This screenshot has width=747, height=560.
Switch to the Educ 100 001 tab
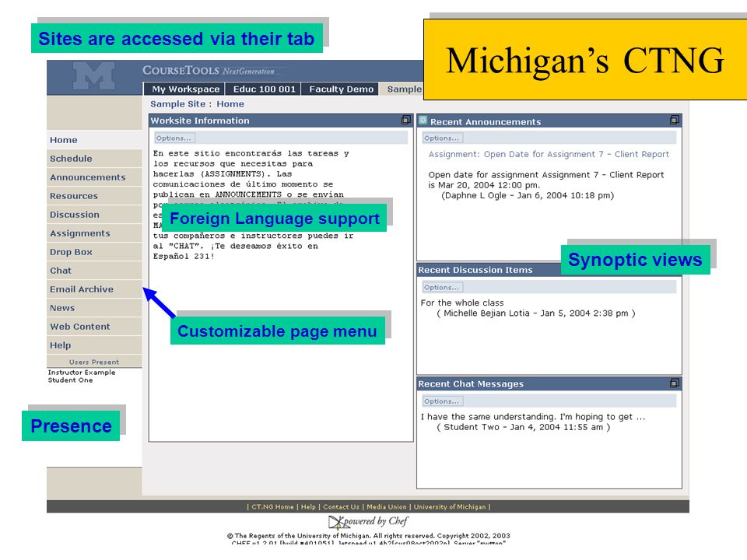point(264,89)
